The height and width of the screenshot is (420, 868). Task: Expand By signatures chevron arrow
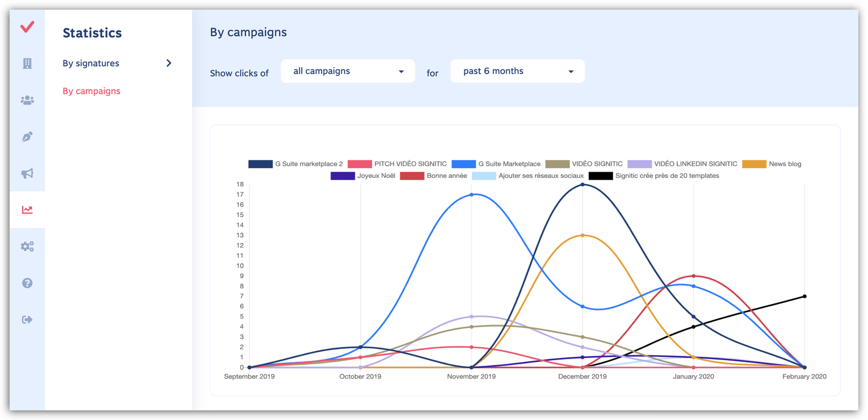click(x=169, y=63)
